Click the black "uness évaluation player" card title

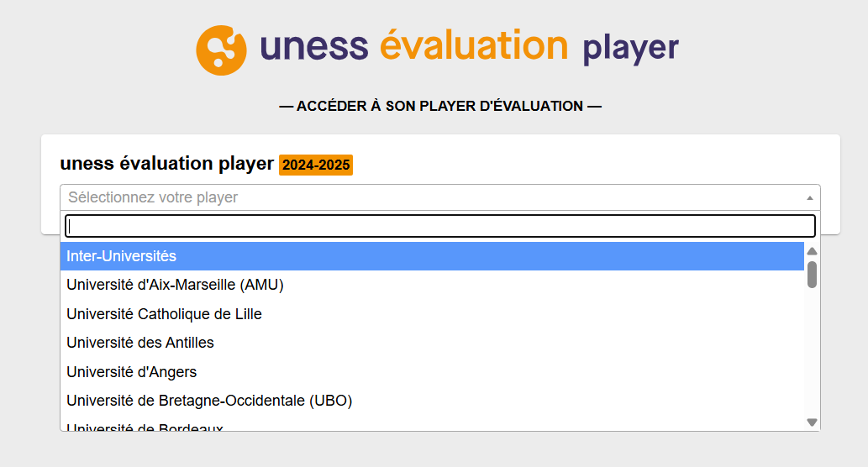(166, 164)
